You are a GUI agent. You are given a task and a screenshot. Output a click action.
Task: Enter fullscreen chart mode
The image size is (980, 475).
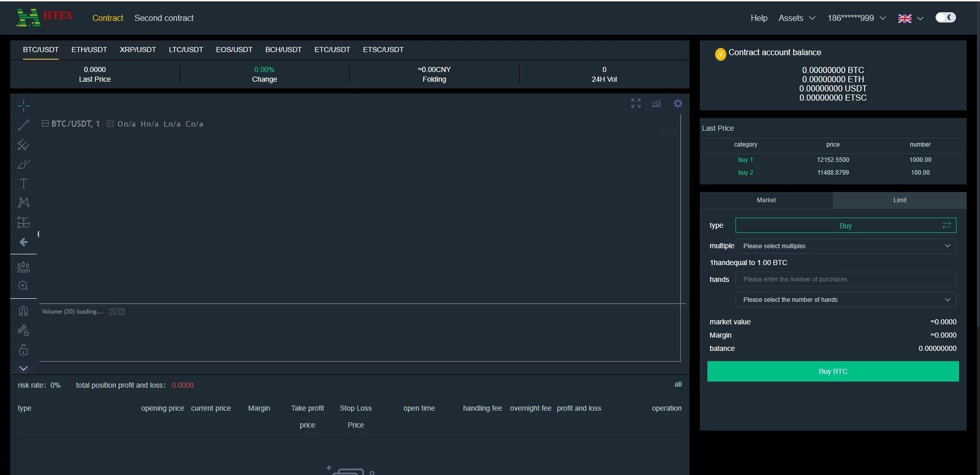click(x=636, y=104)
